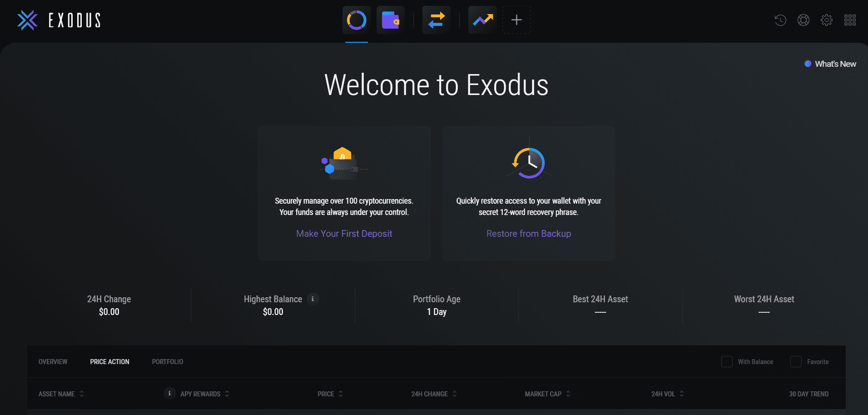Click the bitcoin wallet illustration
Image resolution: width=868 pixels, height=415 pixels.
point(344,163)
